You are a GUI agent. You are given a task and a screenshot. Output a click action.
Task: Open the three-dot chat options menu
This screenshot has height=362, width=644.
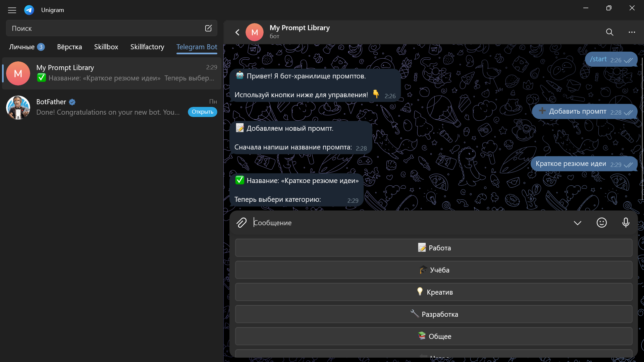(x=632, y=32)
